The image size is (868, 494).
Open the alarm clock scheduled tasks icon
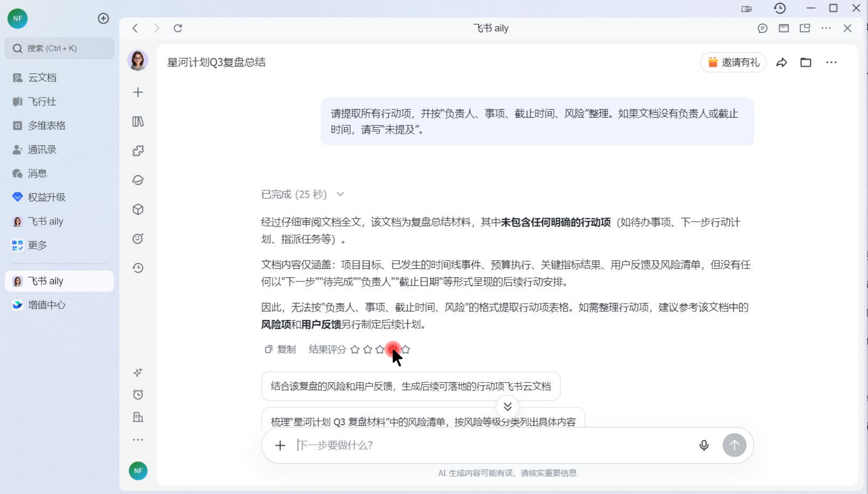pos(138,395)
